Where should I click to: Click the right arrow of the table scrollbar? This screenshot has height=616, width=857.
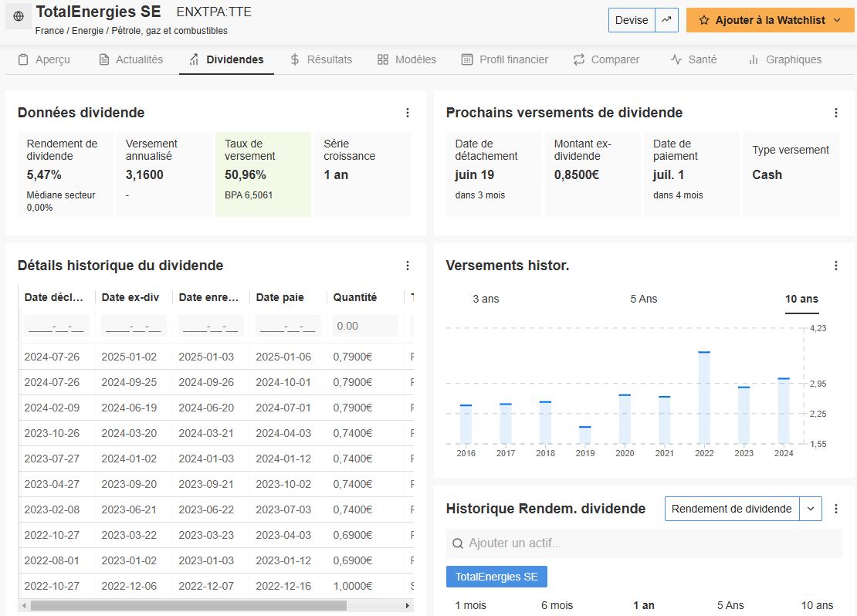[407, 606]
